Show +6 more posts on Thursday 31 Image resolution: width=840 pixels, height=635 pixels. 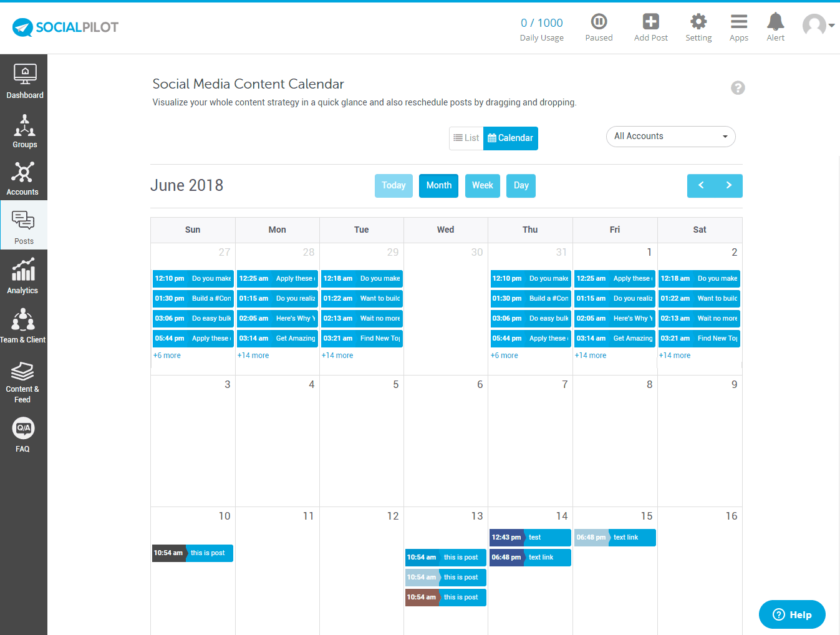point(504,356)
